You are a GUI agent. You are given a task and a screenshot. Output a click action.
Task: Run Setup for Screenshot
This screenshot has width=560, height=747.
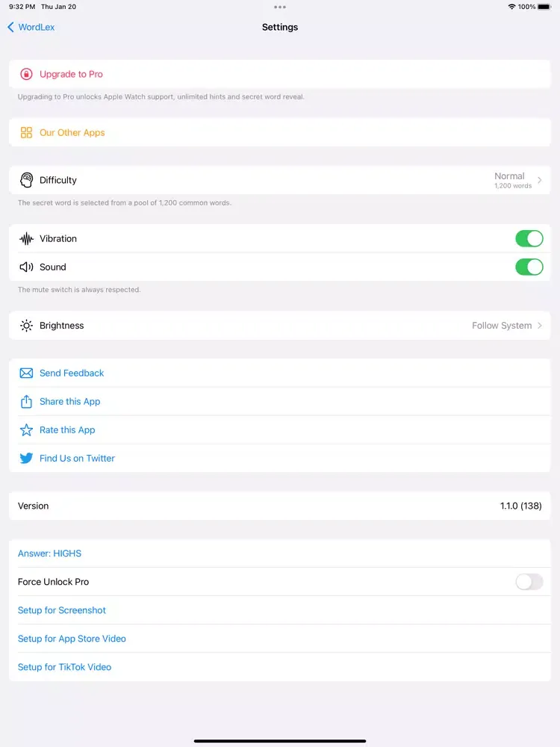pyautogui.click(x=280, y=610)
